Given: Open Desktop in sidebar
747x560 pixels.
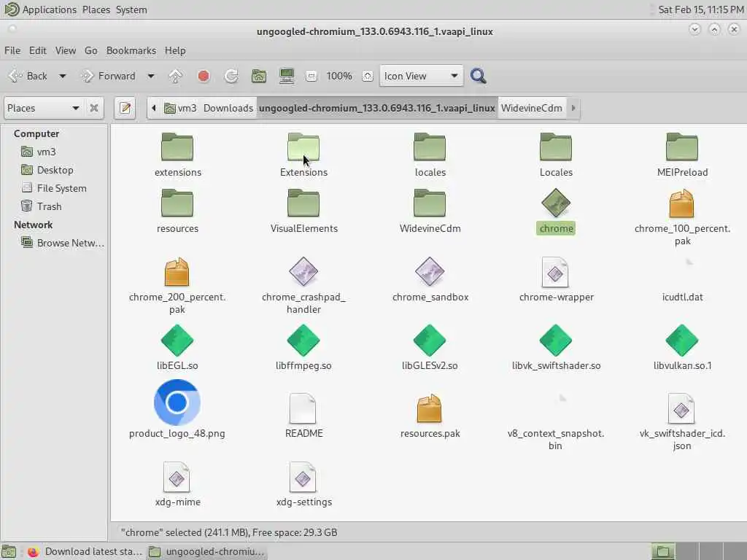Looking at the screenshot, I should [x=55, y=170].
